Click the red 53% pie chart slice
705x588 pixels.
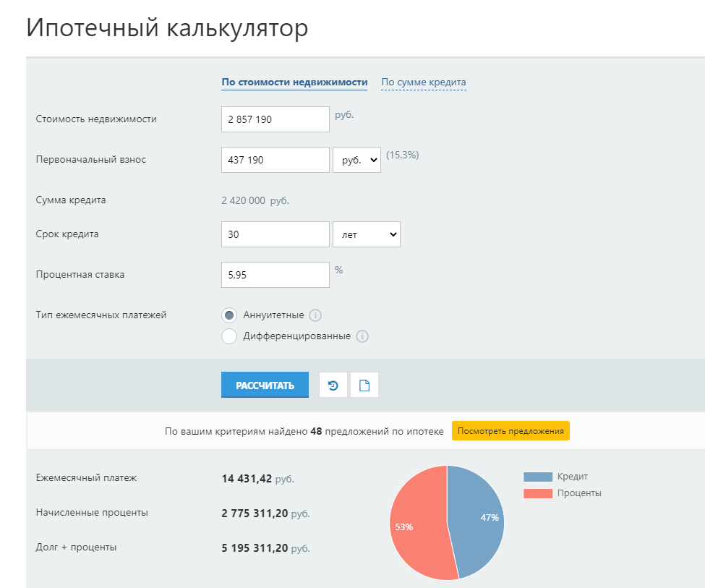[418, 524]
